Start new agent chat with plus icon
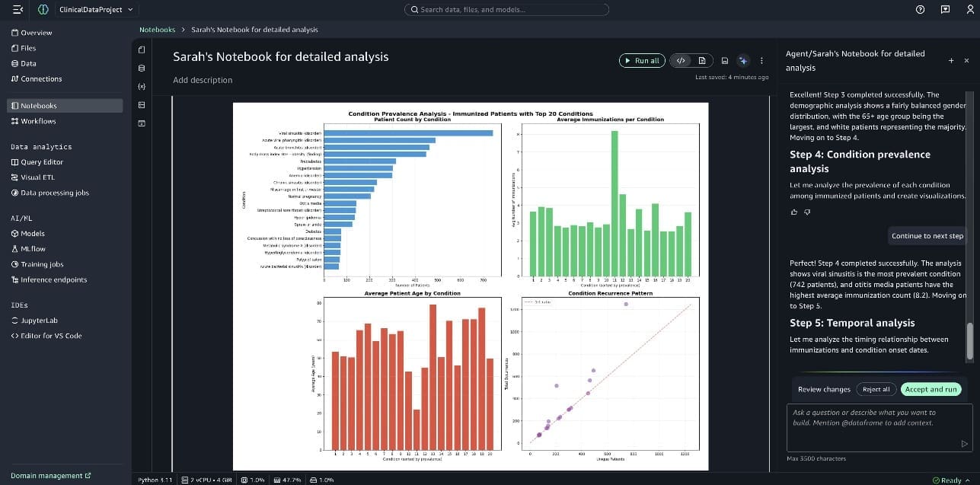 click(951, 60)
